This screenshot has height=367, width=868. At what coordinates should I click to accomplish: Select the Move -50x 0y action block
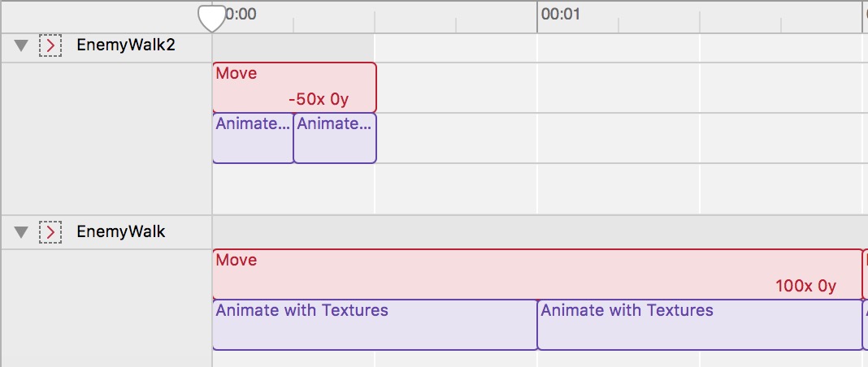294,88
